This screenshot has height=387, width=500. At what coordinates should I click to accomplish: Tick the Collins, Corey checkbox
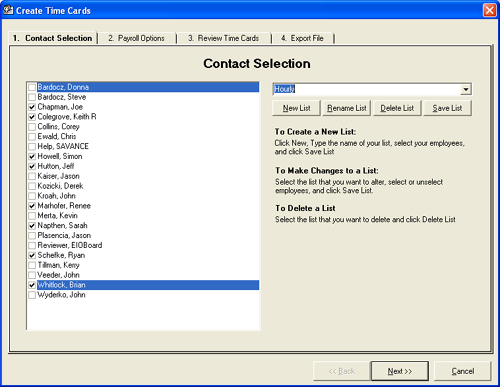[32, 127]
